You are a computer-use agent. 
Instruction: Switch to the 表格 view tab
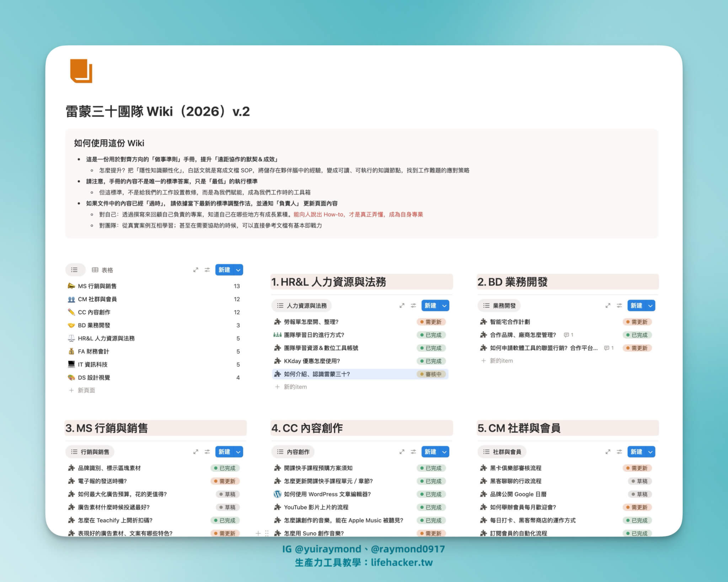tap(102, 270)
